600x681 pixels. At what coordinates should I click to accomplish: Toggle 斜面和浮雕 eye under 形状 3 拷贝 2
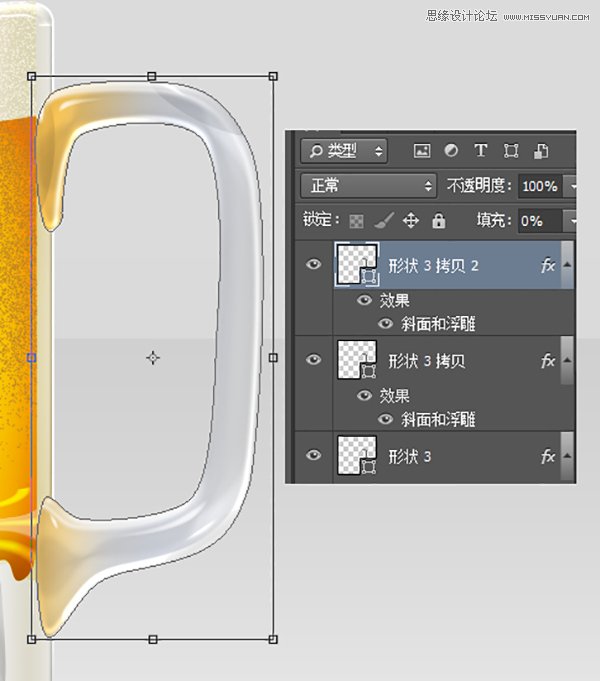click(385, 324)
